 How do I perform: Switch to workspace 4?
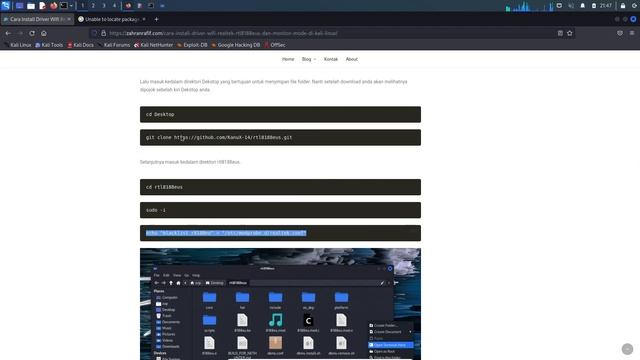114,6
